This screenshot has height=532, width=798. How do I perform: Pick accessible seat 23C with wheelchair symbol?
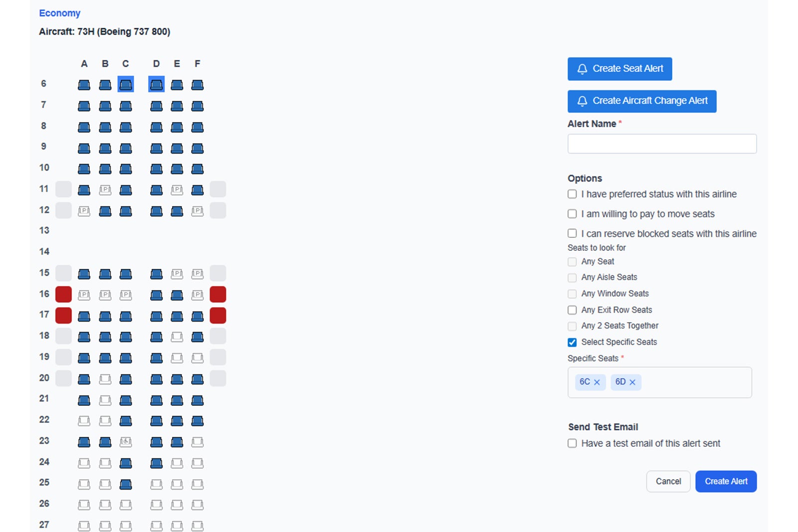point(126,442)
